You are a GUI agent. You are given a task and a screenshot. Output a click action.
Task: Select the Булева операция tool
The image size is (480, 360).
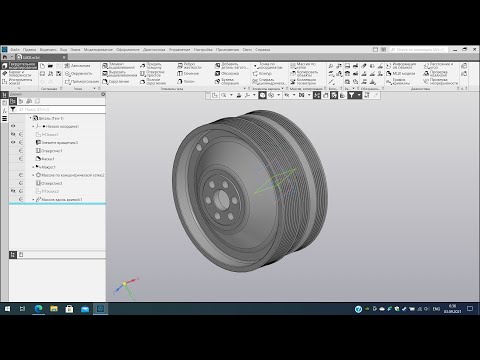tap(227, 81)
